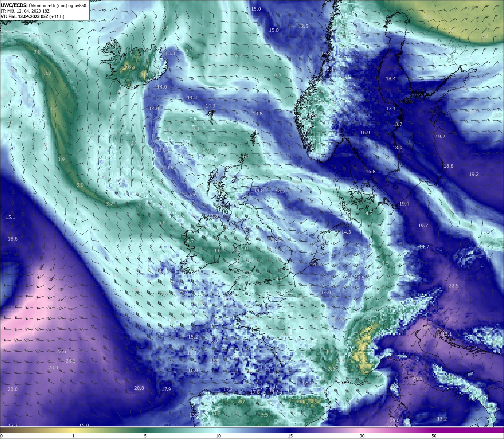This screenshot has width=504, height=439.
Task: Click the '13.7' value on the map
Action: pos(397,124)
